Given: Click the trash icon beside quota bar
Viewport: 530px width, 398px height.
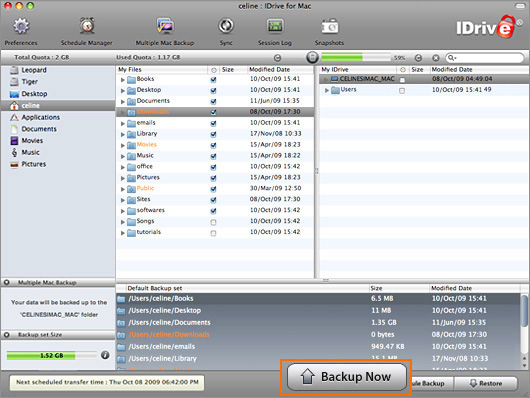Looking at the screenshot, I should pyautogui.click(x=312, y=57).
